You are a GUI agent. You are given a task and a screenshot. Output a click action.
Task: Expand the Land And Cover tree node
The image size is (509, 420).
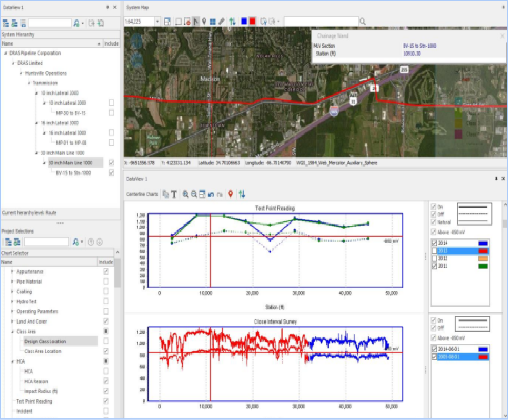pyautogui.click(x=12, y=322)
